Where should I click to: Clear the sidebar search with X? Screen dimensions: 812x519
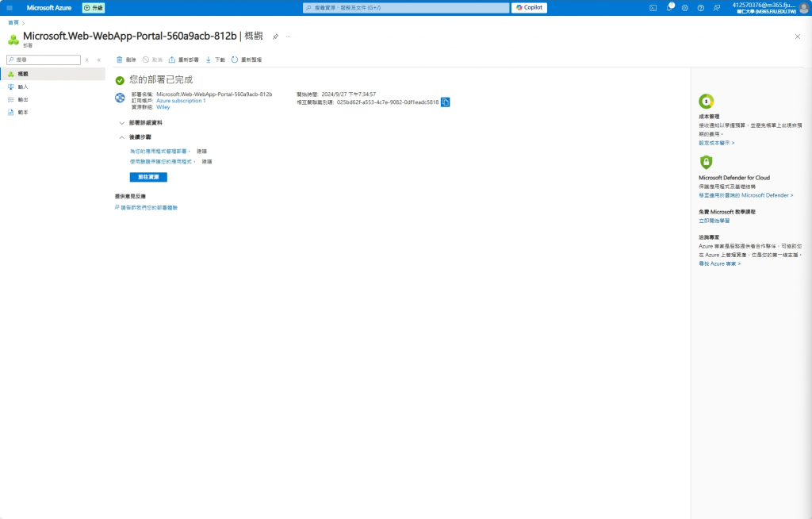click(x=87, y=60)
